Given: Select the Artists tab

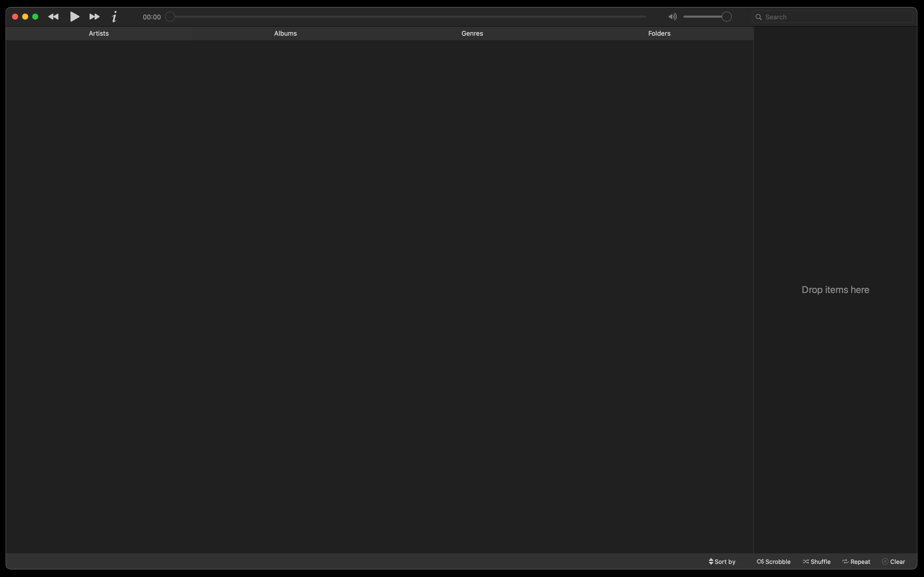Looking at the screenshot, I should [x=98, y=33].
